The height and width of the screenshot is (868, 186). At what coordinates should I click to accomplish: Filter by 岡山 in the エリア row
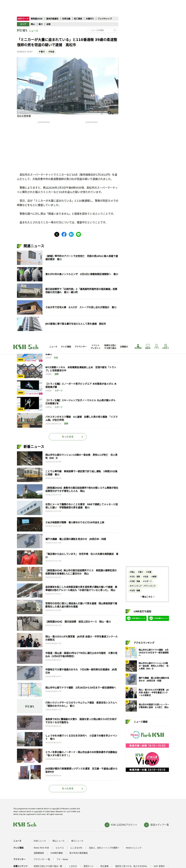point(33,24)
